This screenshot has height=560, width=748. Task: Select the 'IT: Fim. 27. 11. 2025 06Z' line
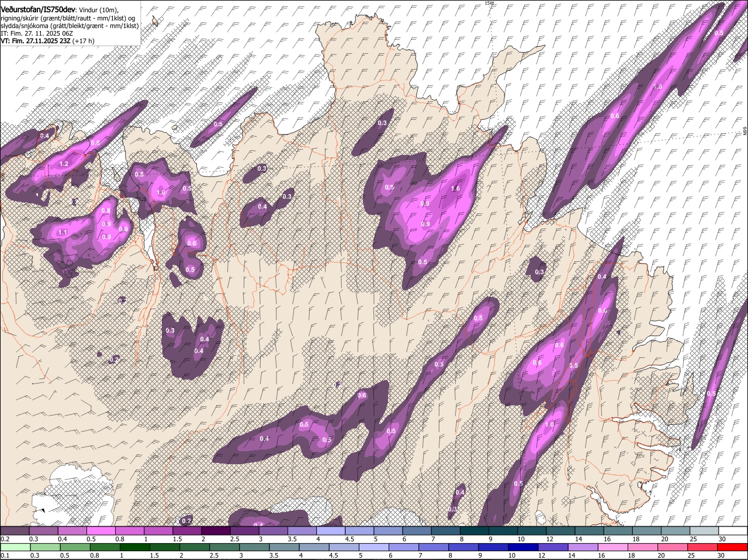click(36, 33)
